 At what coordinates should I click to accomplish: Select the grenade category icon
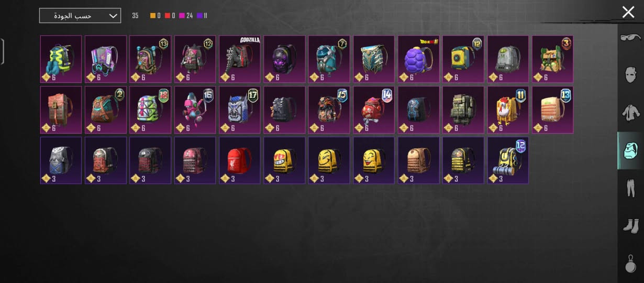(x=630, y=263)
